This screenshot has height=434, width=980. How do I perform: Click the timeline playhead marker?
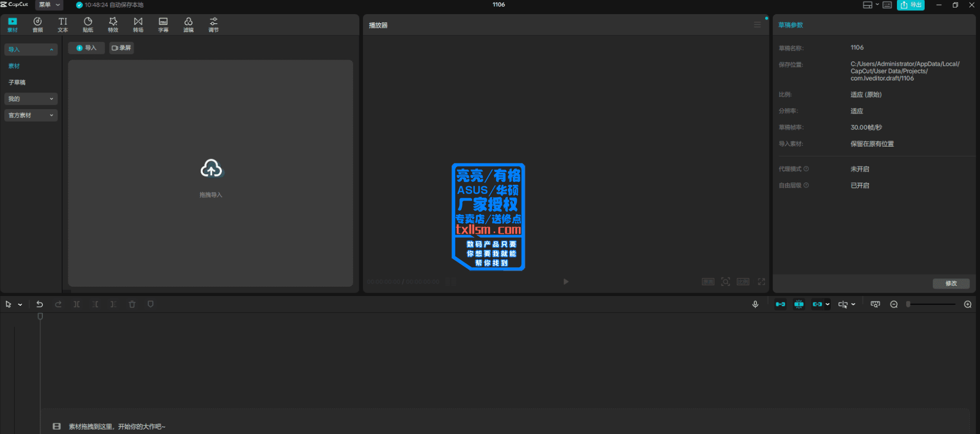tap(40, 316)
